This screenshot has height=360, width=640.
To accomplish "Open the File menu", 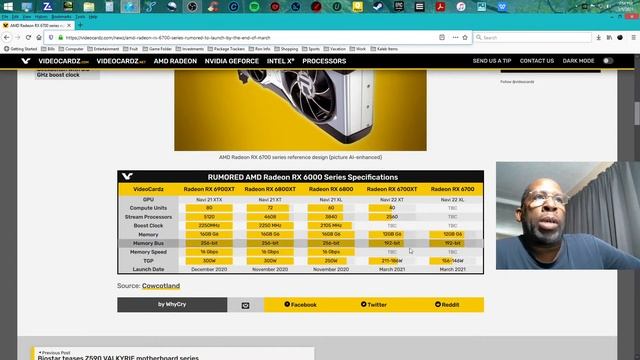I will [5, 17].
